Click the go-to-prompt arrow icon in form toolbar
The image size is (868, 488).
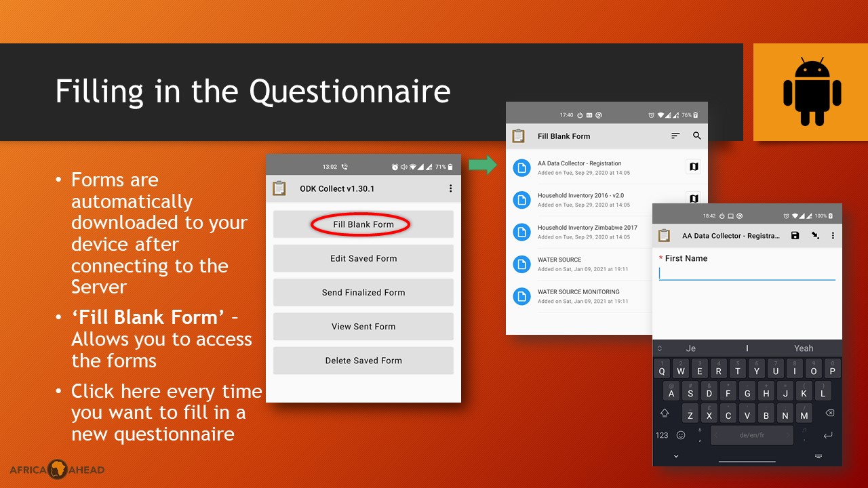click(815, 236)
